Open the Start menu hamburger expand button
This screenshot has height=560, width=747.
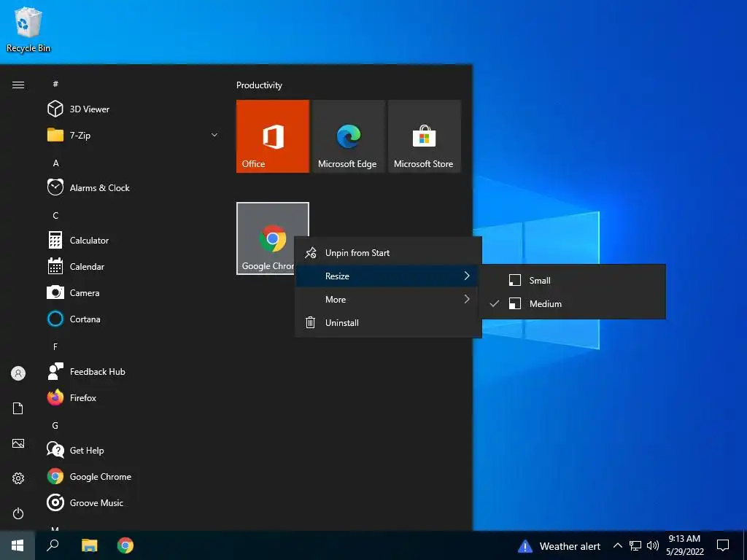(18, 85)
